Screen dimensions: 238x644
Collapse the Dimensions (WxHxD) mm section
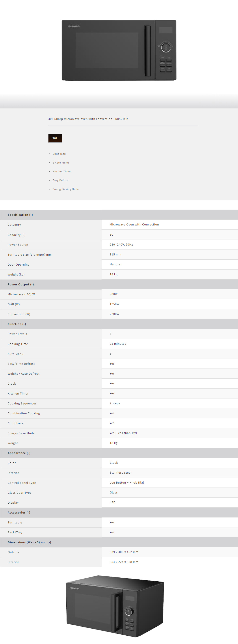[x=29, y=542]
